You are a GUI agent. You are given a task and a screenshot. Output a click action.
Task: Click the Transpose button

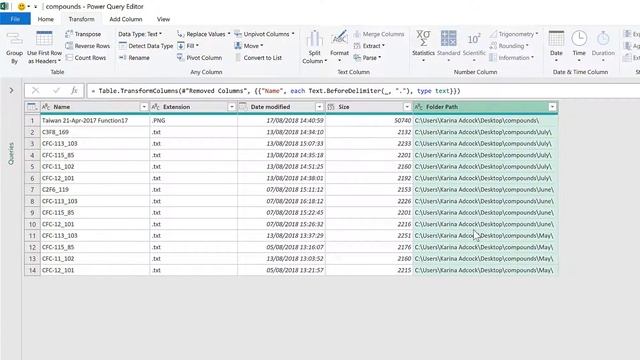click(83, 34)
